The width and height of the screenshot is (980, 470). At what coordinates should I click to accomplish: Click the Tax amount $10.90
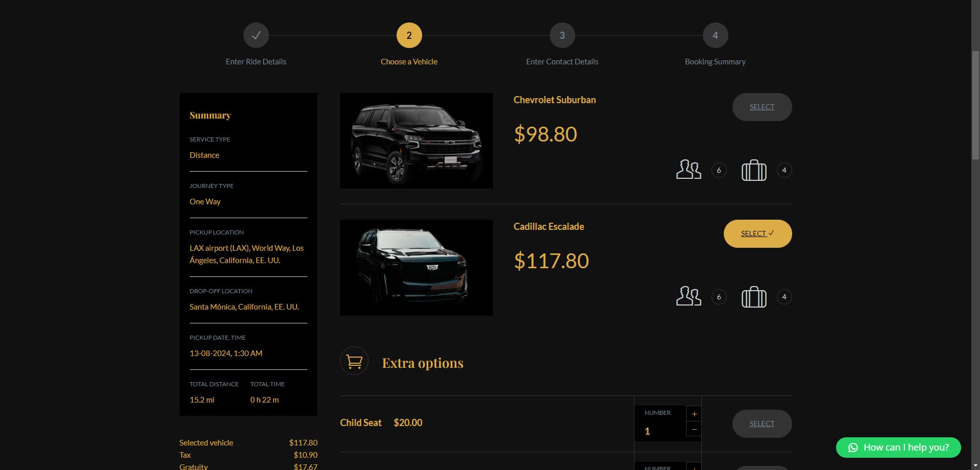click(x=305, y=455)
